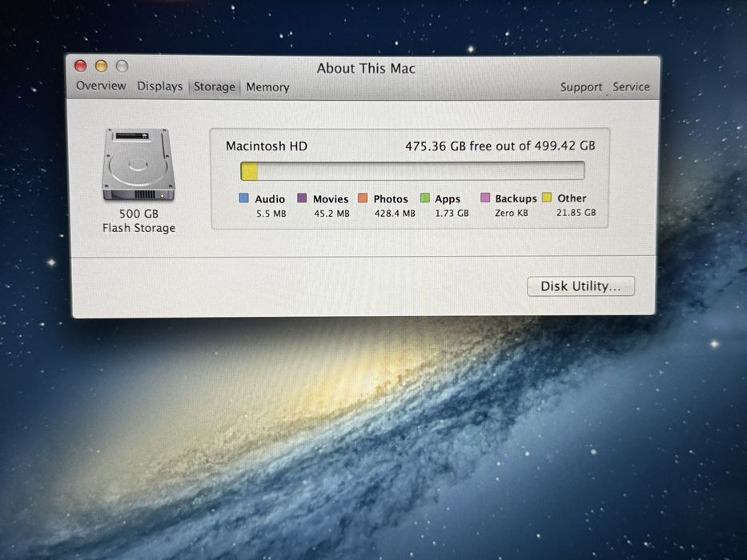Open the Support section
Image resolution: width=747 pixels, height=560 pixels.
tap(580, 87)
